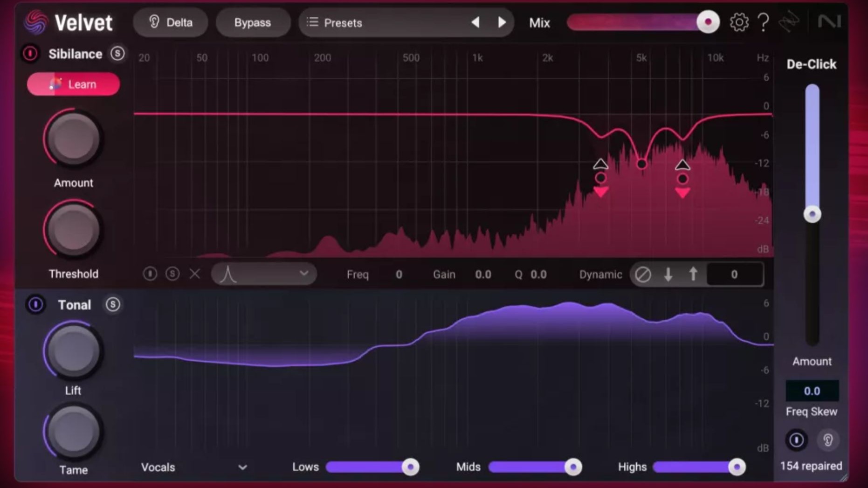Image resolution: width=868 pixels, height=488 pixels.
Task: Click the Tonal Tame knob
Action: click(x=73, y=432)
